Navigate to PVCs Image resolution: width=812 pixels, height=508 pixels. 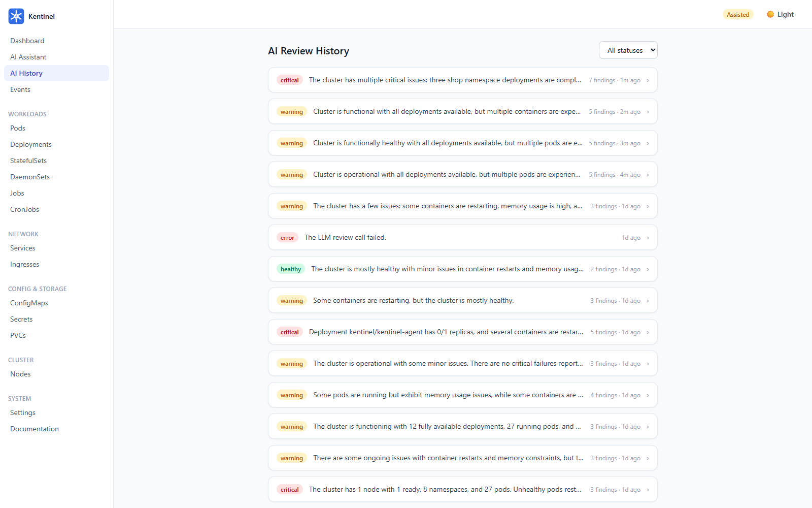coord(56,335)
